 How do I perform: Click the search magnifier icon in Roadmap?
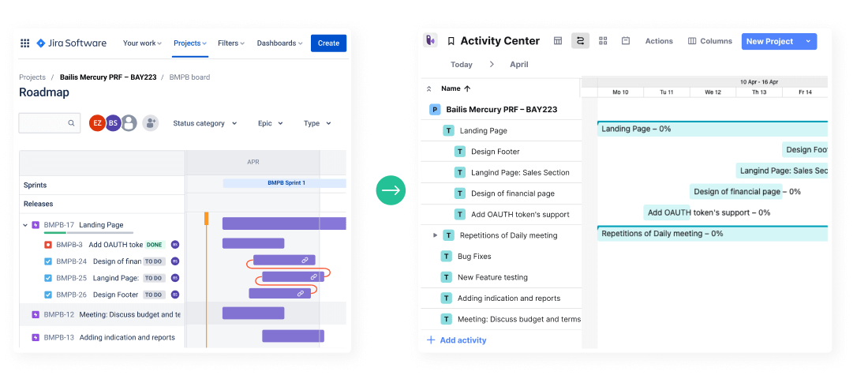pyautogui.click(x=71, y=123)
